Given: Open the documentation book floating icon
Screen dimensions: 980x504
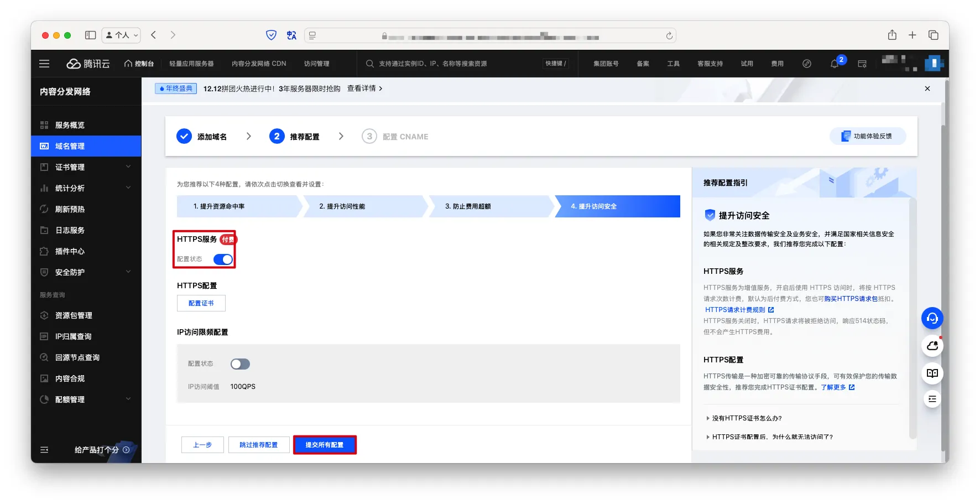Looking at the screenshot, I should point(932,373).
